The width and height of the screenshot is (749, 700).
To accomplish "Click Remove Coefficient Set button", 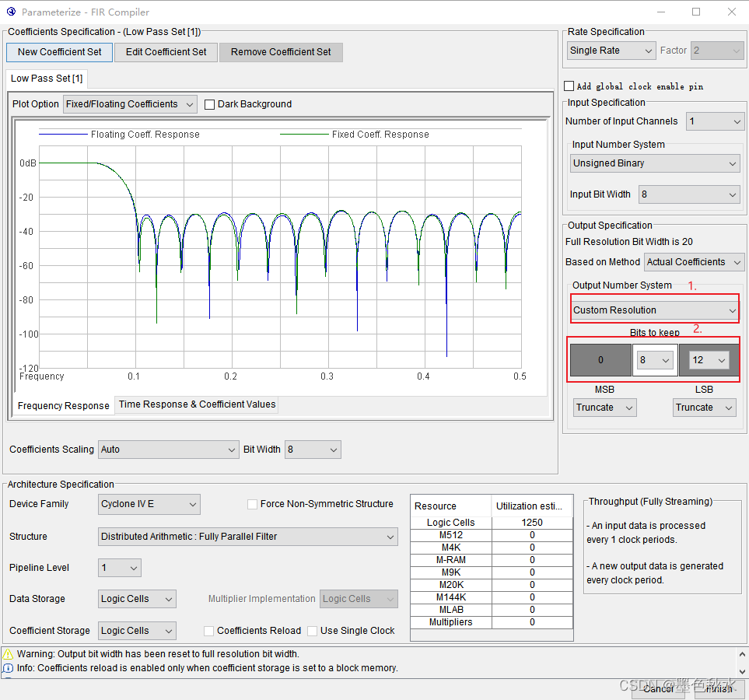I will 281,52.
